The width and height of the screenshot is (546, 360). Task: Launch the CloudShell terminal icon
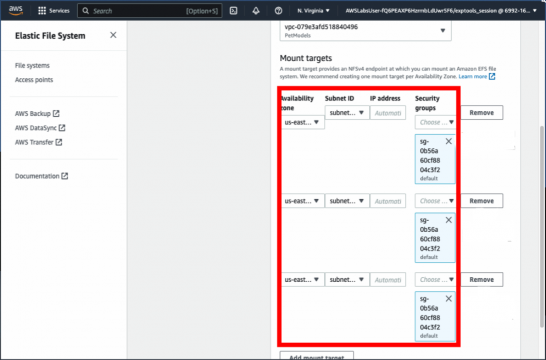[x=233, y=11]
